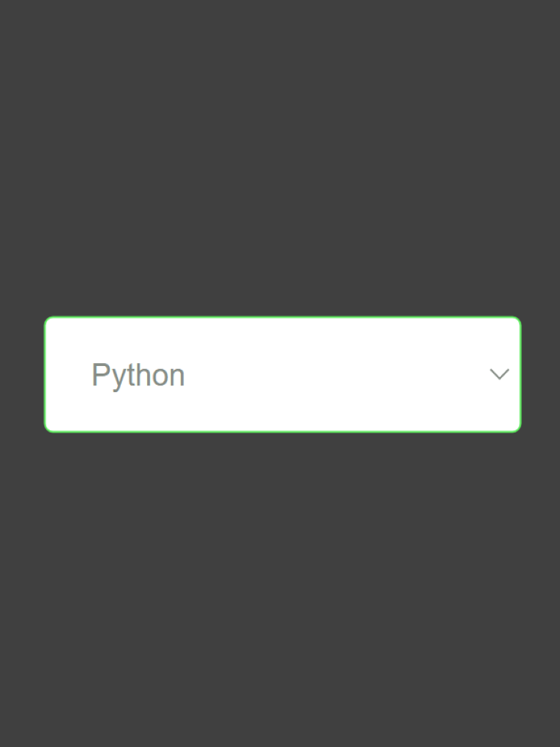Click the green-bordered select field
Viewport: 560px width, 747px height.
tap(282, 374)
